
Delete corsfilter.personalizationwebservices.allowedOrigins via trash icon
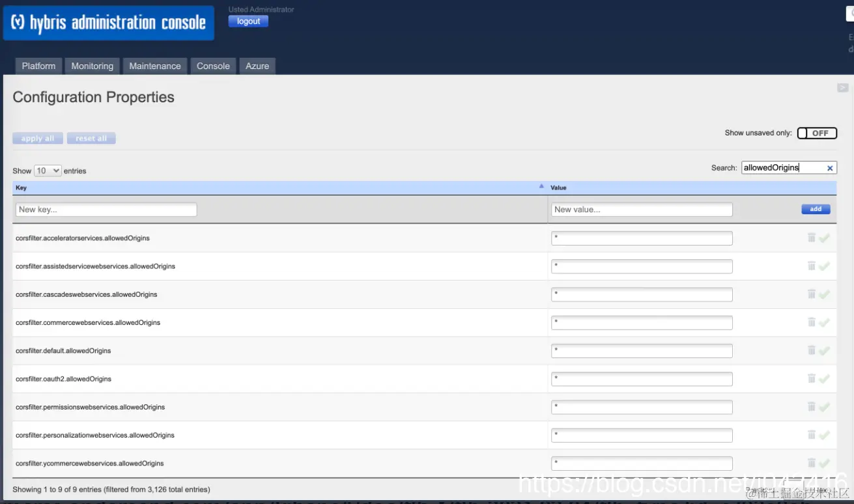[812, 434]
